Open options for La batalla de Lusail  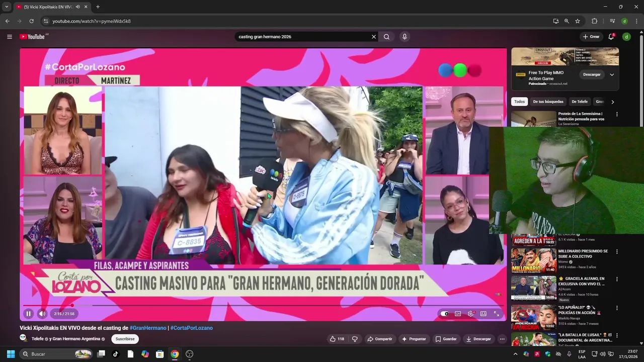(617, 335)
